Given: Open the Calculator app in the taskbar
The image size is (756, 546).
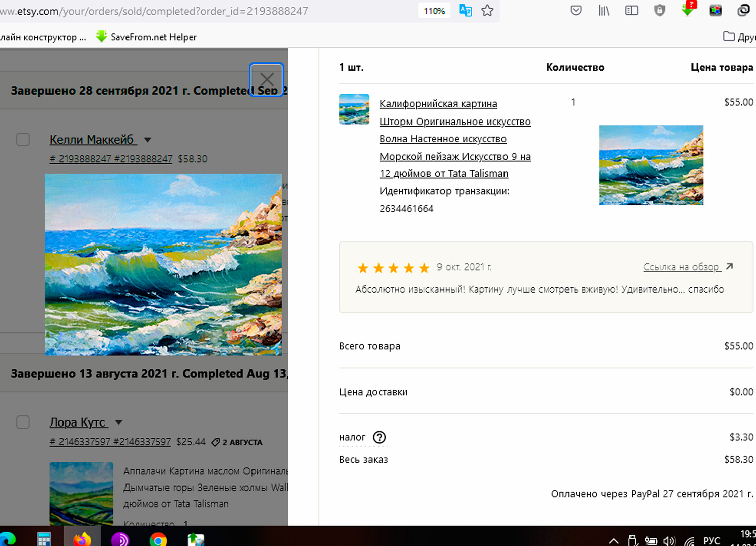Looking at the screenshot, I should coord(44,539).
